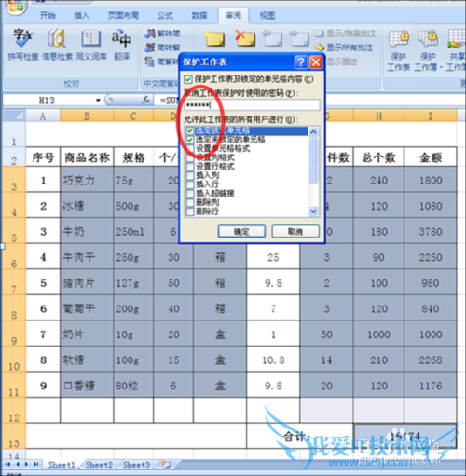Click the 共享工作簿 share workbook icon
The image size is (466, 476).
(x=457, y=38)
